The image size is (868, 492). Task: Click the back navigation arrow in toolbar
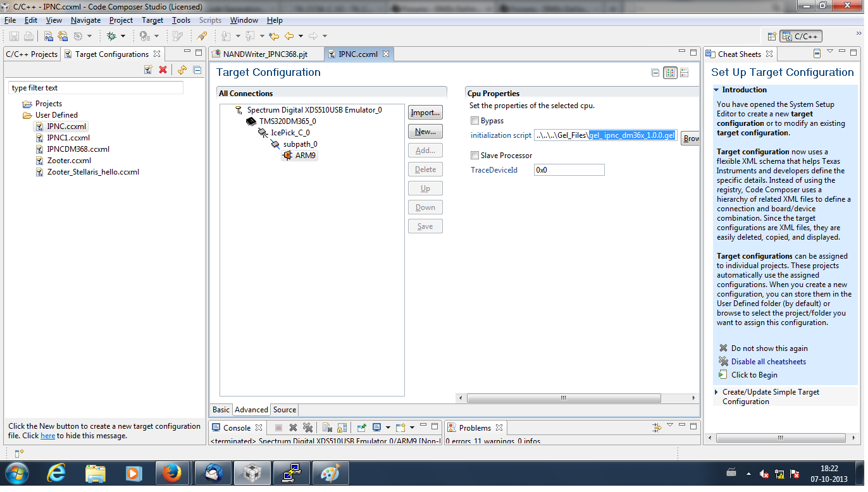coord(289,36)
